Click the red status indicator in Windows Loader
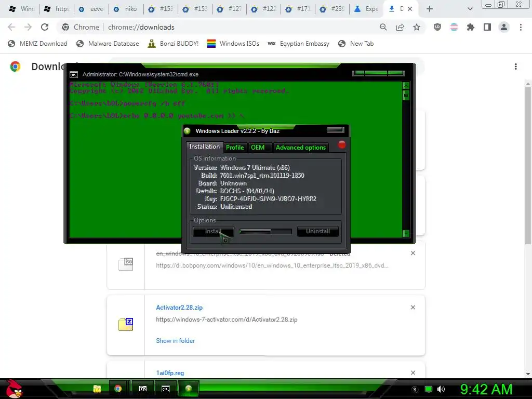This screenshot has width=532, height=399. tap(342, 144)
